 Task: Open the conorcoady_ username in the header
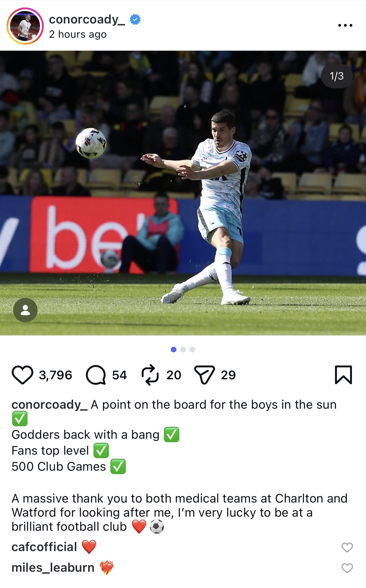coord(87,19)
